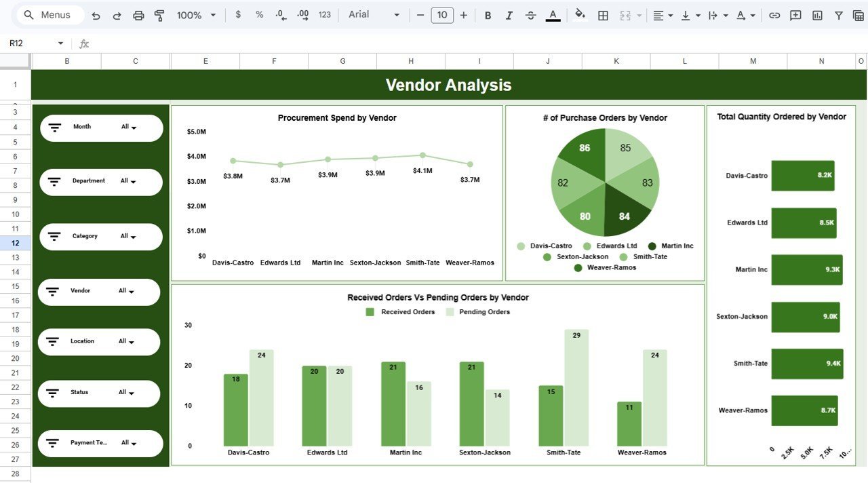Open the zoom 100% dropdown
Image resolution: width=868 pixels, height=483 pixels.
point(196,15)
